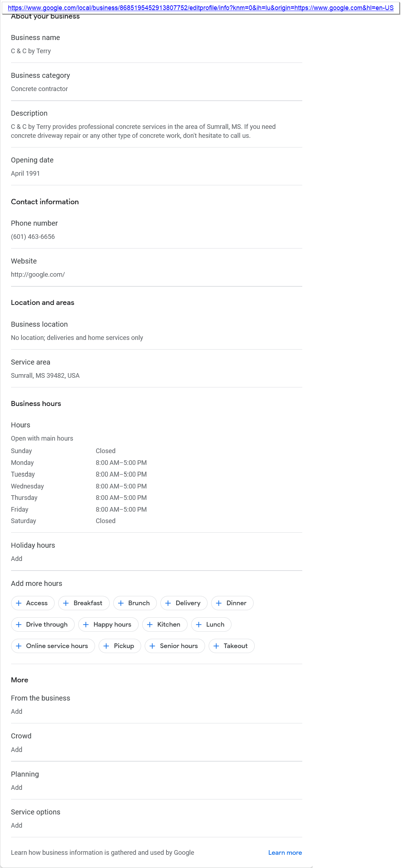Click the plus icon beside Delivery

click(x=168, y=603)
